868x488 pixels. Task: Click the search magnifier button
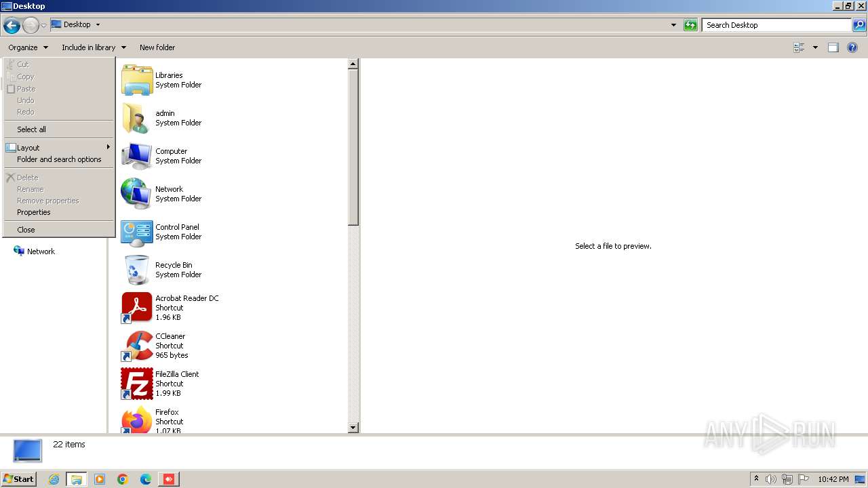(x=859, y=25)
